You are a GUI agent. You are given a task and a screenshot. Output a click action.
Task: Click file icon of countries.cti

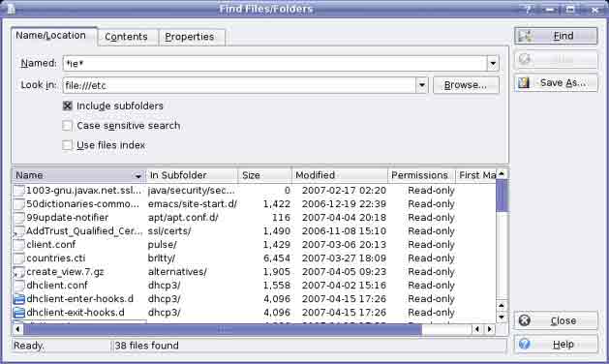19,258
